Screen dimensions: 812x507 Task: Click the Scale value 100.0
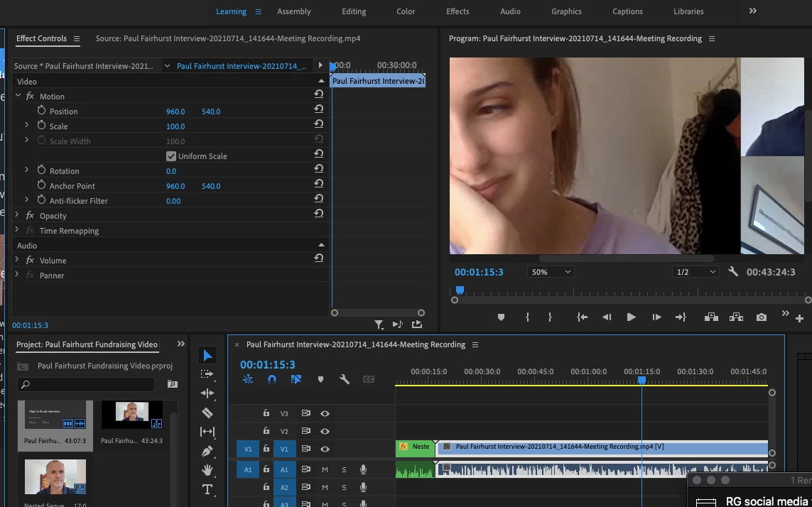[175, 126]
